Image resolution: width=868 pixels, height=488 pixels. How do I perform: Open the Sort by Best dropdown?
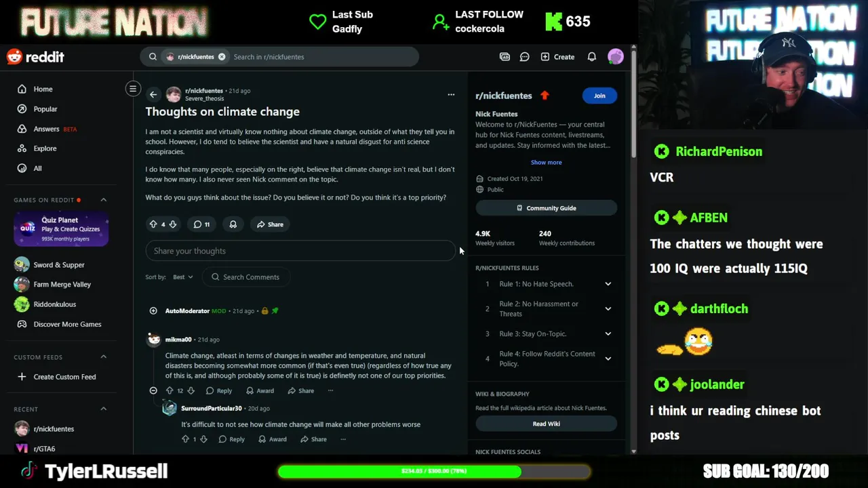182,277
